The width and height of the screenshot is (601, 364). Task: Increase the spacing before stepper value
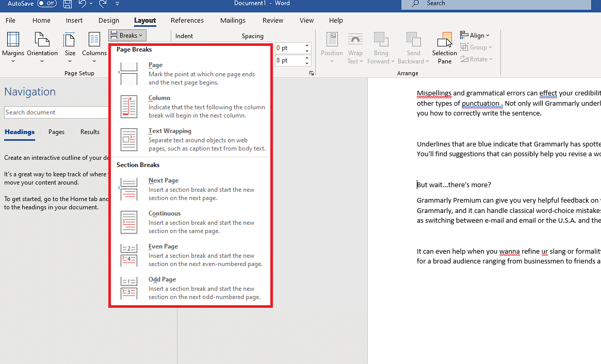click(307, 45)
